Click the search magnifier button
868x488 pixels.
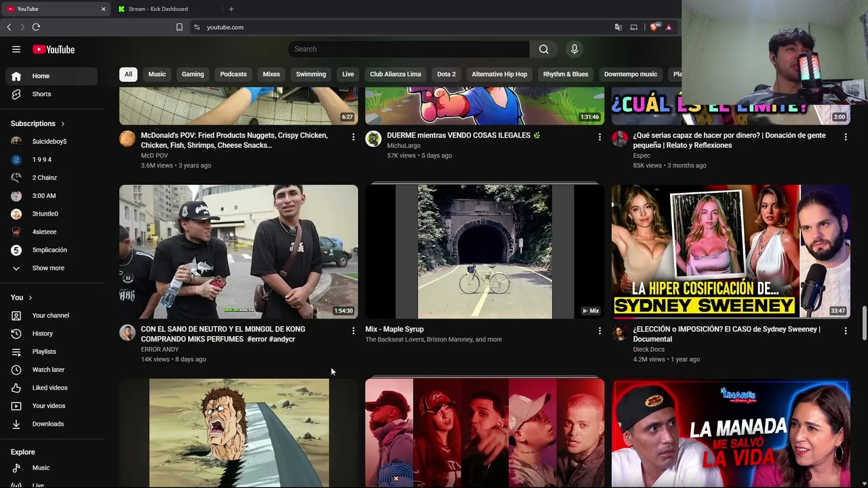pos(544,49)
